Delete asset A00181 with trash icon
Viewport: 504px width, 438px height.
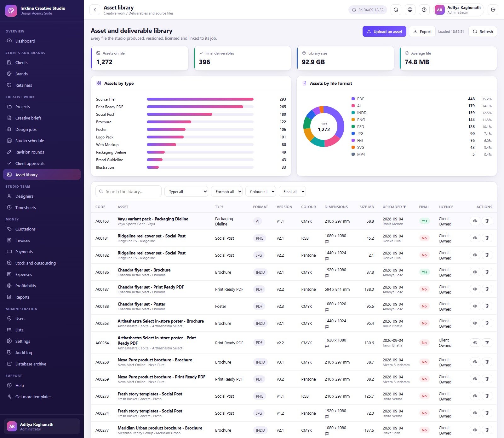tap(487, 238)
